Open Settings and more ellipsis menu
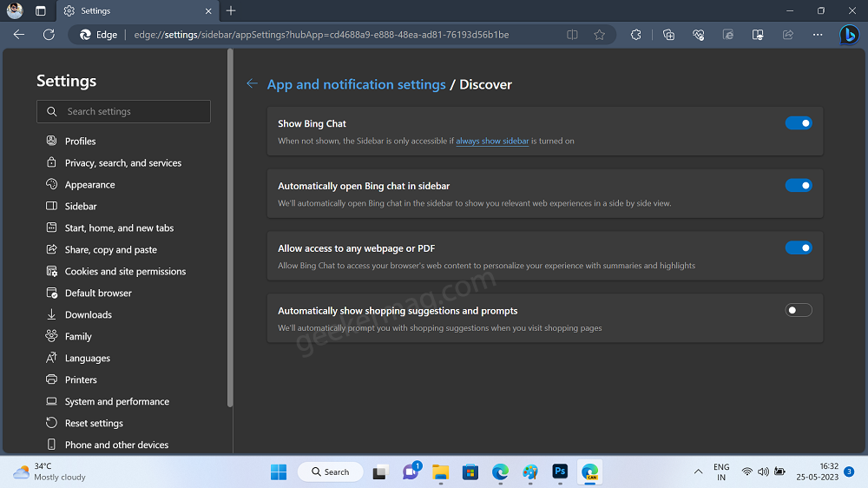868x488 pixels. click(x=818, y=35)
